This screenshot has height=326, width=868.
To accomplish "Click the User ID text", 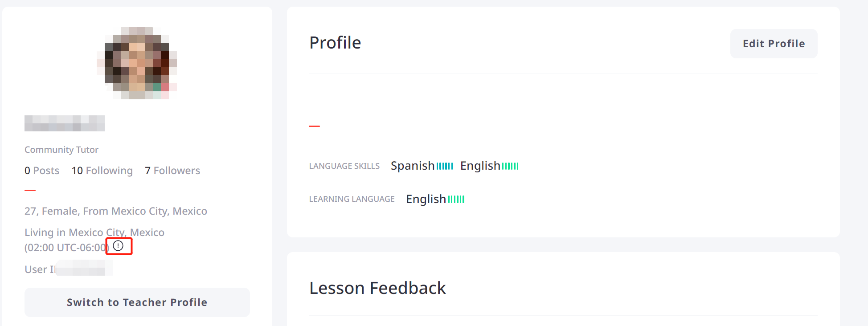I will (69, 269).
